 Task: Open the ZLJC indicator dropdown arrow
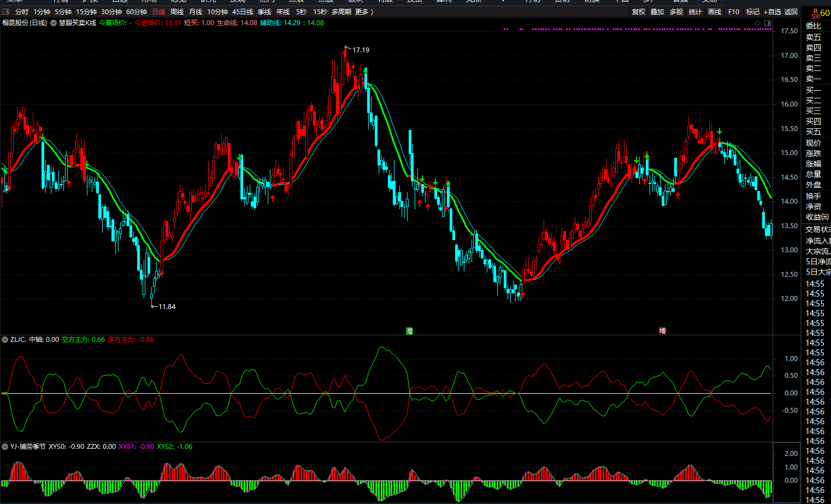pos(5,340)
